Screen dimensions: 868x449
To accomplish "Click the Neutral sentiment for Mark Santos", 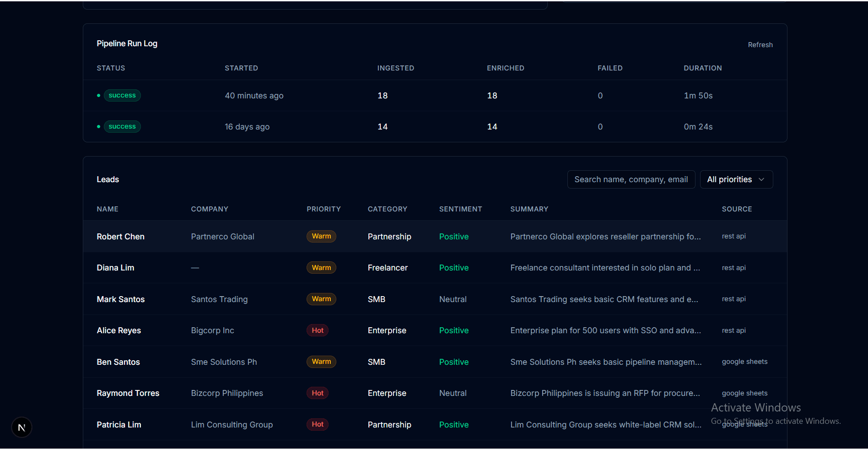I will [453, 299].
